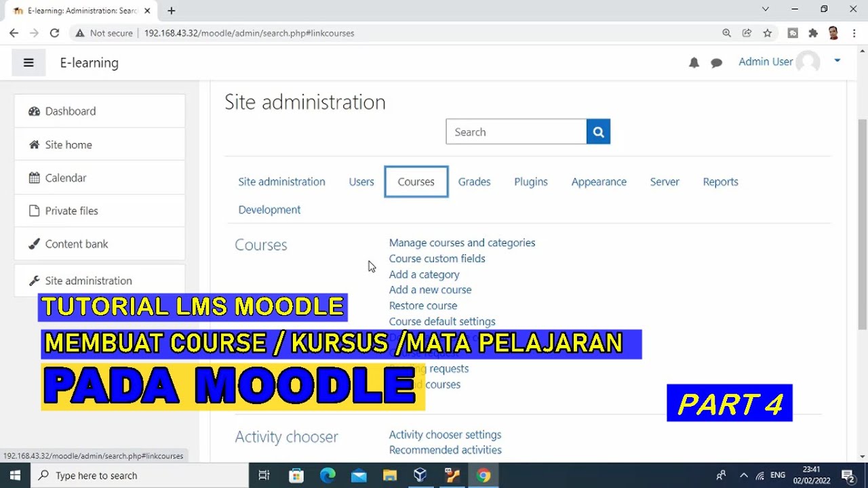The height and width of the screenshot is (488, 868).
Task: Click the taskbar search box
Action: [140, 475]
